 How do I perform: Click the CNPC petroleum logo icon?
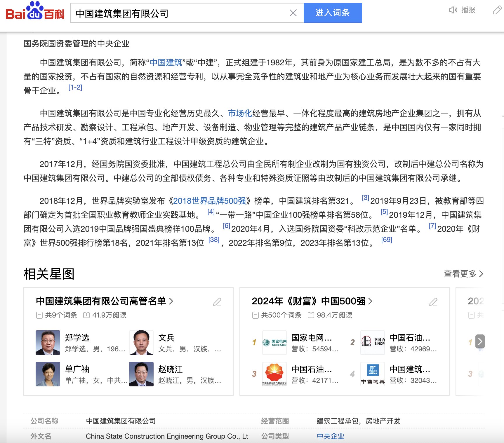tap(274, 374)
